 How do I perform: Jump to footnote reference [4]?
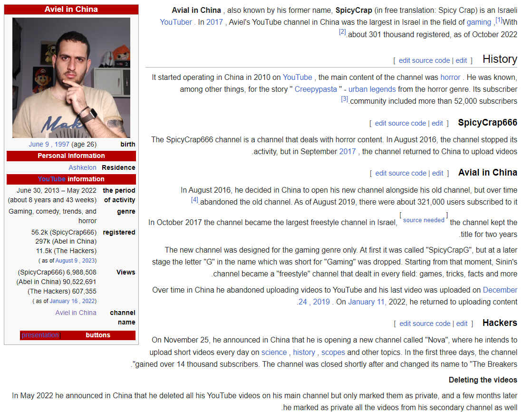pos(194,200)
